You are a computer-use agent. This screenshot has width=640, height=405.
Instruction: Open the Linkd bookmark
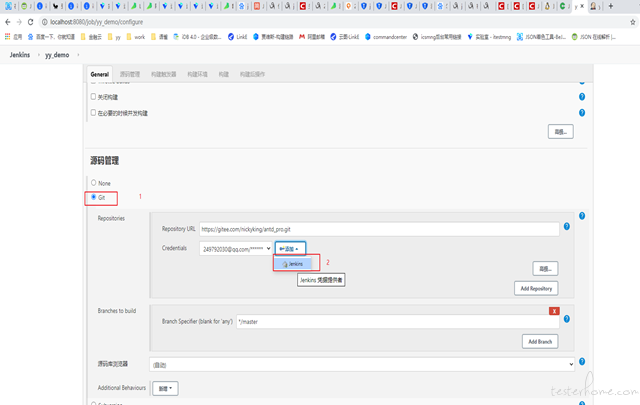pyautogui.click(x=238, y=37)
